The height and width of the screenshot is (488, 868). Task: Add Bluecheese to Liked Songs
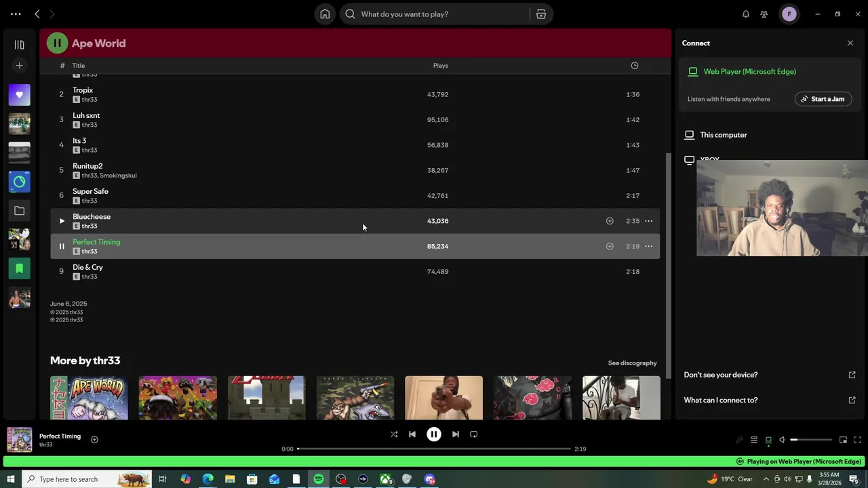[610, 221]
